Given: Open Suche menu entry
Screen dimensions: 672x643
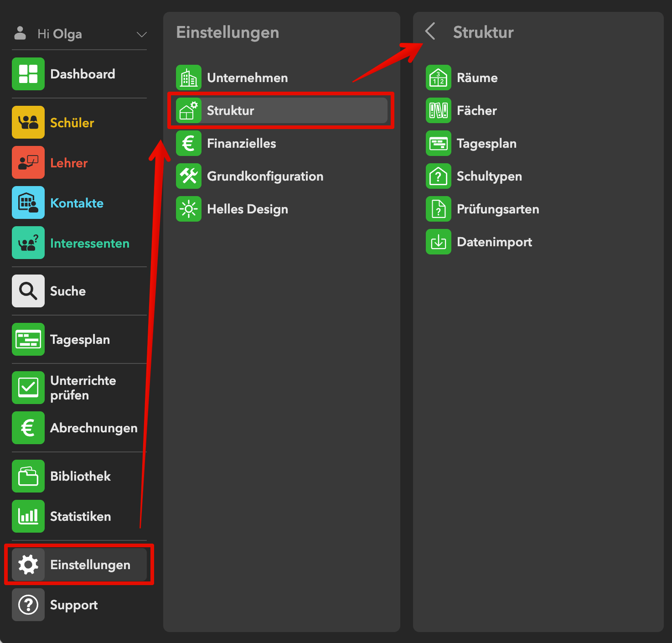Looking at the screenshot, I should (x=68, y=291).
